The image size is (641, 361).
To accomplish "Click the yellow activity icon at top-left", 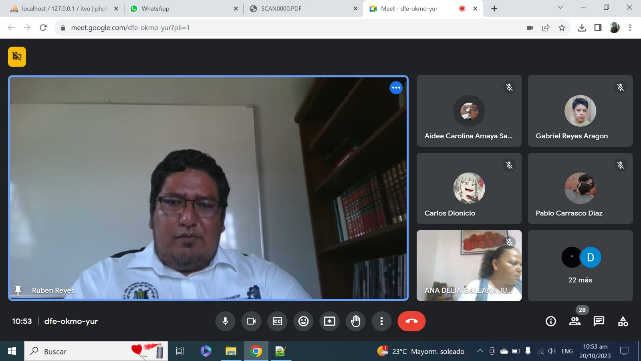I will [x=17, y=56].
